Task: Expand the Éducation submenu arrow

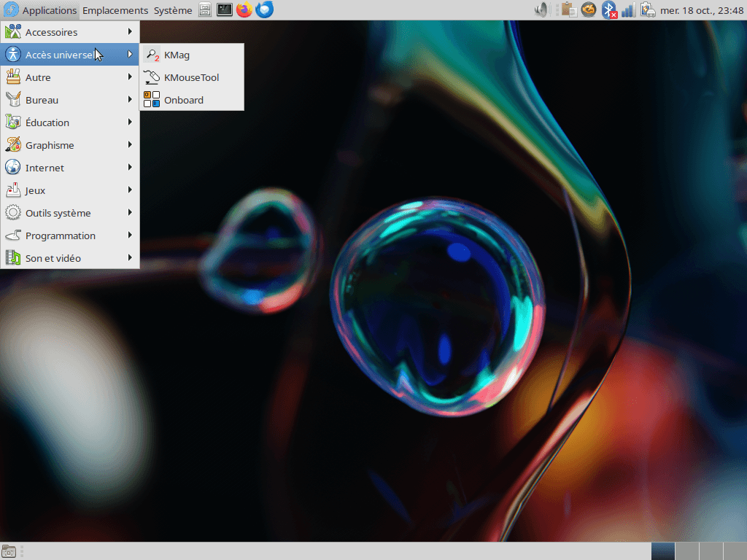Action: tap(130, 122)
